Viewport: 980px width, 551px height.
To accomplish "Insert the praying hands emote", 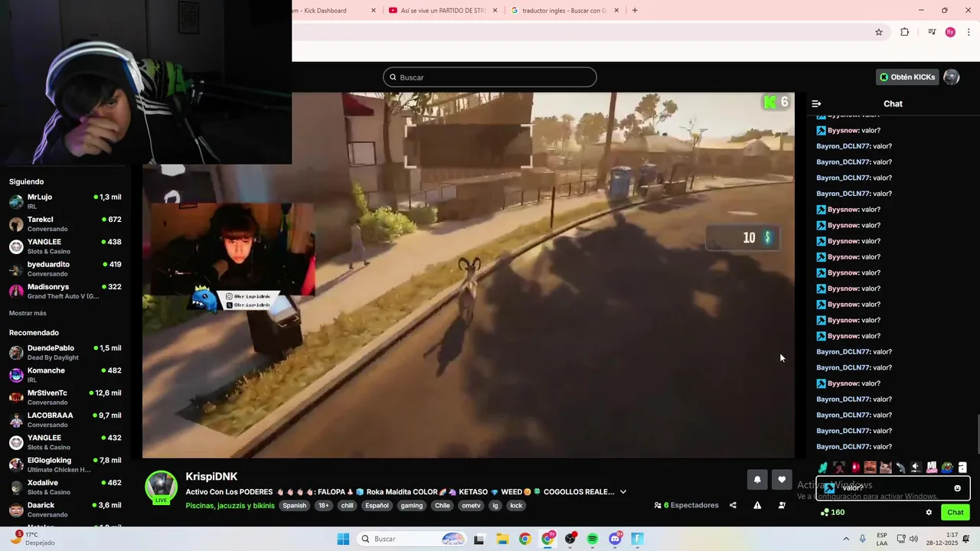I will [x=824, y=467].
